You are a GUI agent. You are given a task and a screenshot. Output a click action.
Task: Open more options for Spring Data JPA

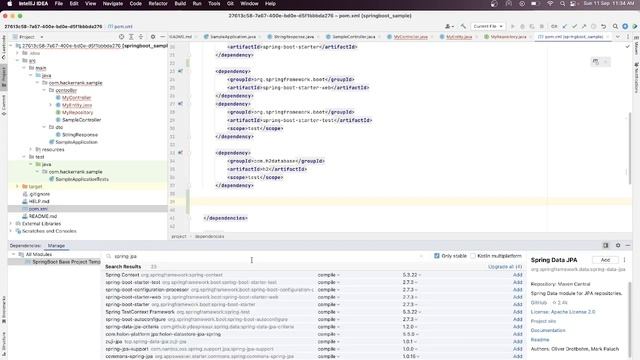624,260
